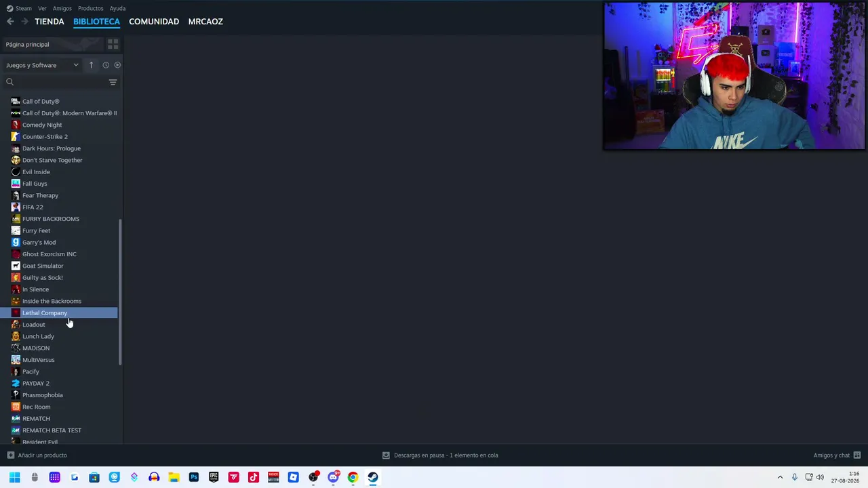Toggle sort by recent activity clock icon
This screenshot has height=488, width=868.
(106, 65)
